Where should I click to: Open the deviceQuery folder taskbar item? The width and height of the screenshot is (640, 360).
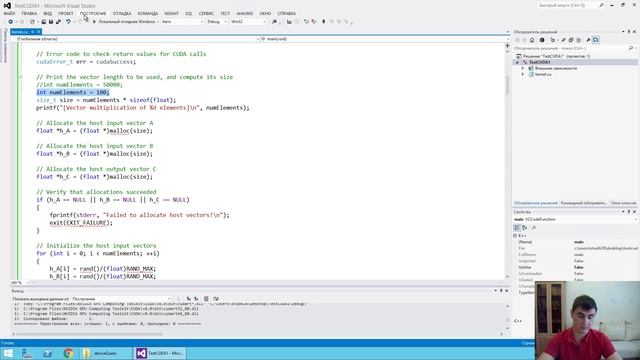[x=105, y=353]
